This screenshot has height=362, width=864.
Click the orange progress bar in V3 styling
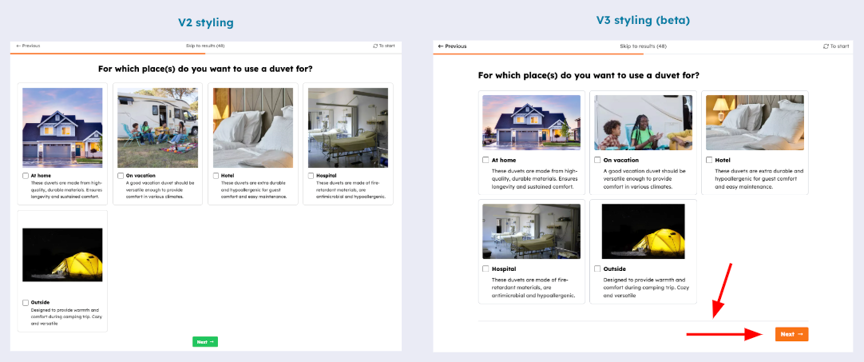pyautogui.click(x=538, y=54)
